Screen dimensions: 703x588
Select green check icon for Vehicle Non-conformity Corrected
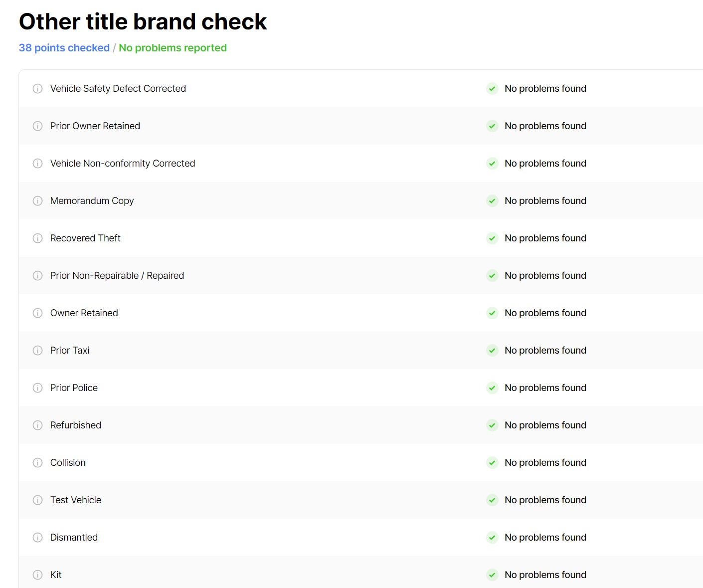coord(492,164)
